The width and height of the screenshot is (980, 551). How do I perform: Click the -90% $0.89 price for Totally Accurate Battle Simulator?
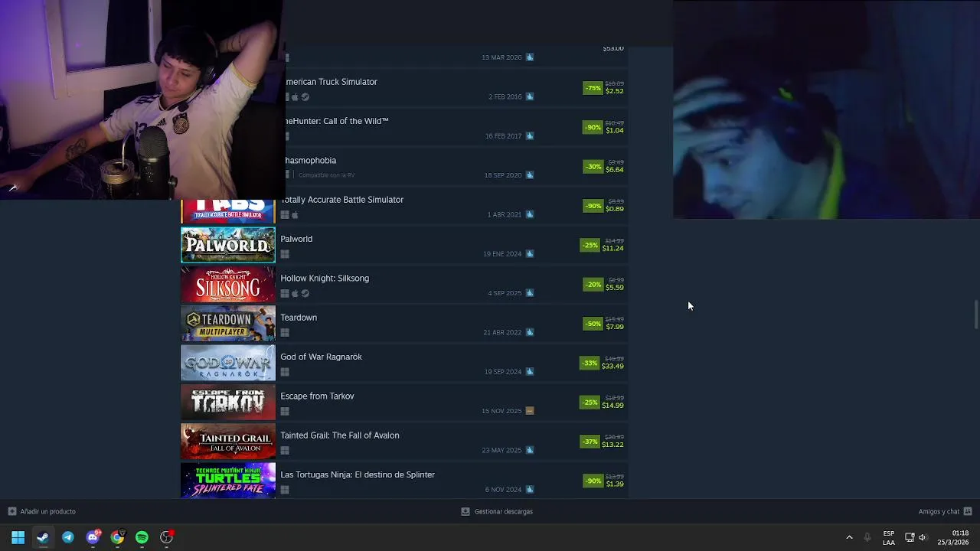603,206
